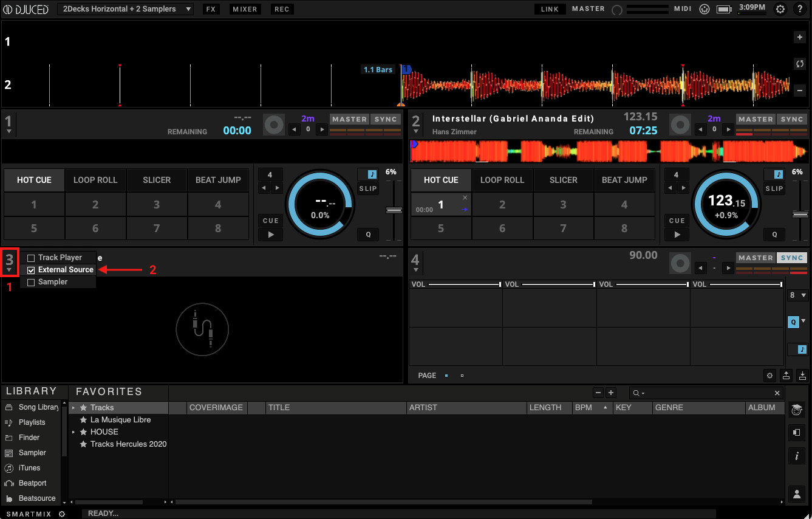
Task: Check the Track Player checkbox
Action: pos(31,258)
